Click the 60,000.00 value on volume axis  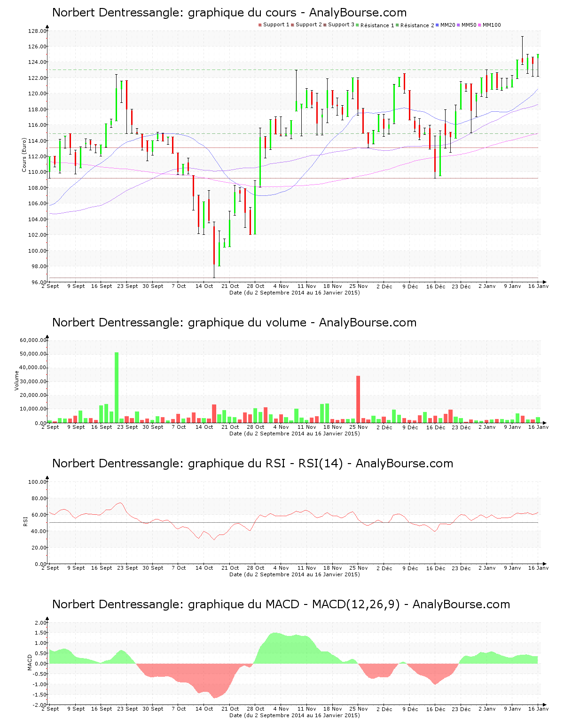[x=33, y=340]
